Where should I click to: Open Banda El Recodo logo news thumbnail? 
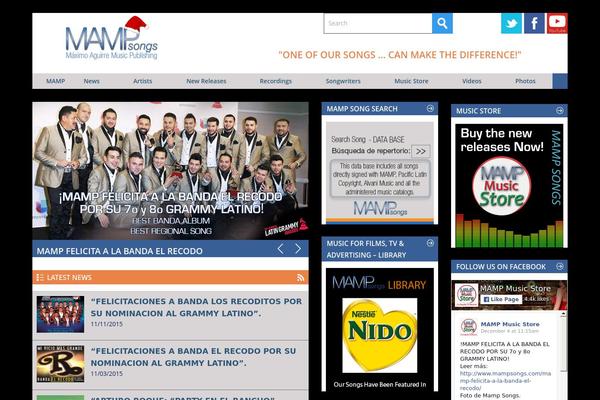60,364
